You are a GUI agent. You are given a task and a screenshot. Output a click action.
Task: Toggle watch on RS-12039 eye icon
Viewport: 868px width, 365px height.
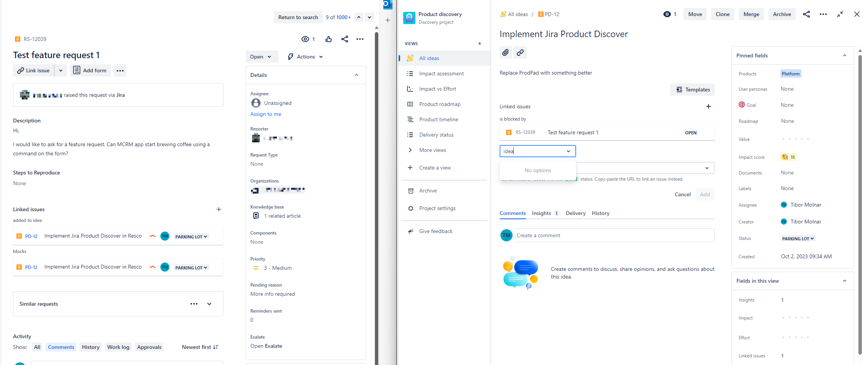click(x=305, y=39)
